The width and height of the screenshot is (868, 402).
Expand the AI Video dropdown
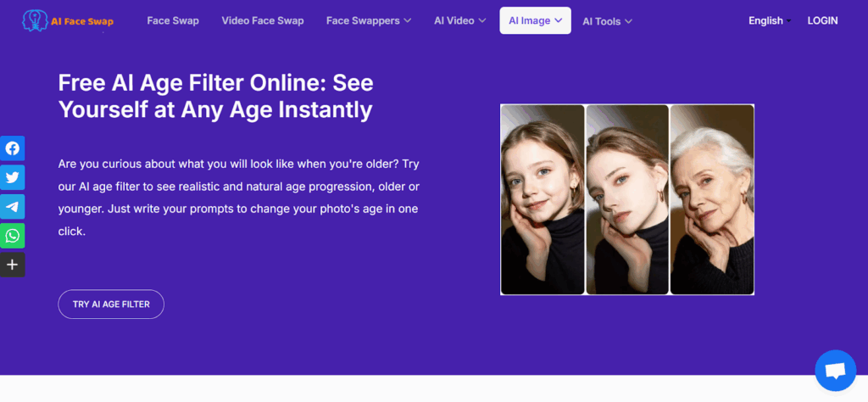coord(459,20)
